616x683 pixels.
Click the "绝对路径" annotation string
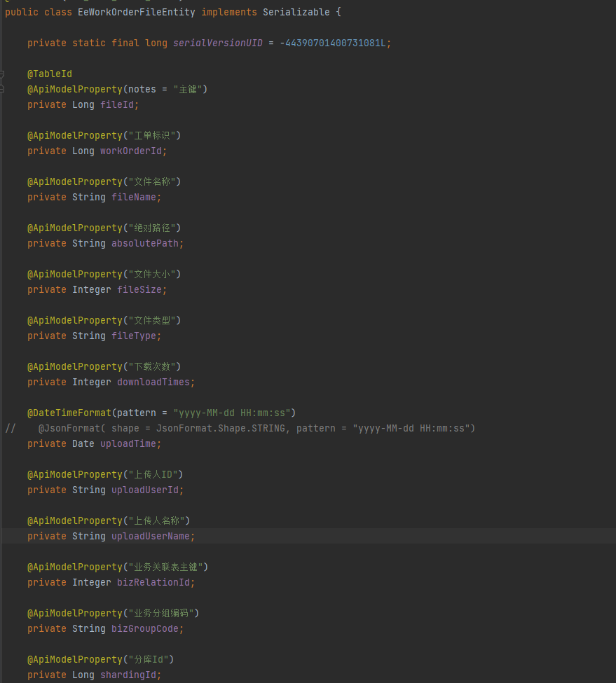(152, 228)
